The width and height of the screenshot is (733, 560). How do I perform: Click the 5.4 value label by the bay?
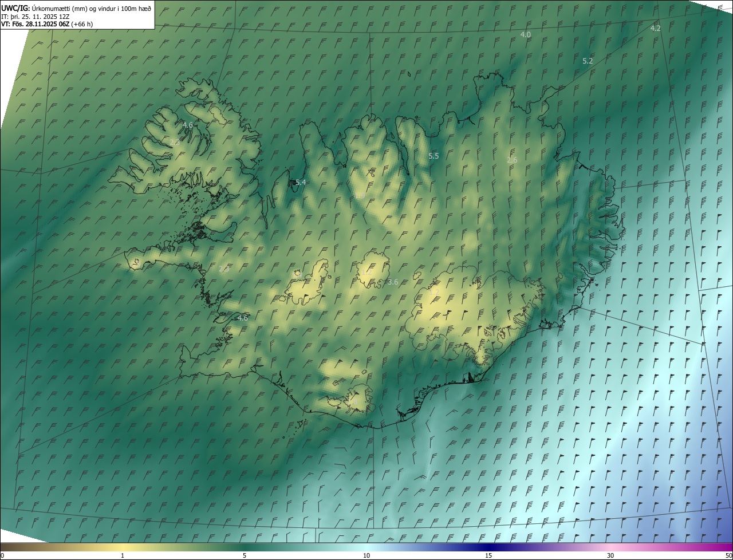point(301,182)
